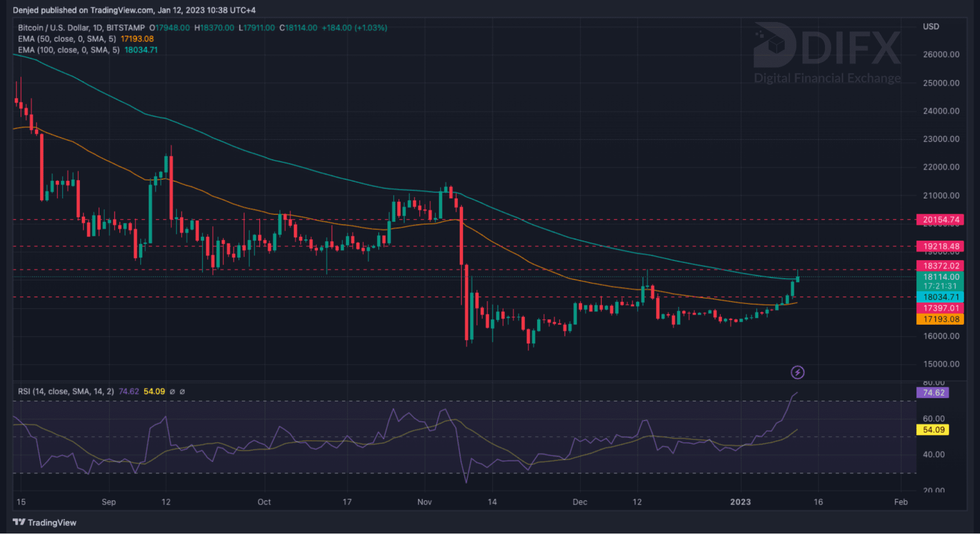This screenshot has height=534, width=980.
Task: Select the RSI indicator legend title
Action: point(66,392)
